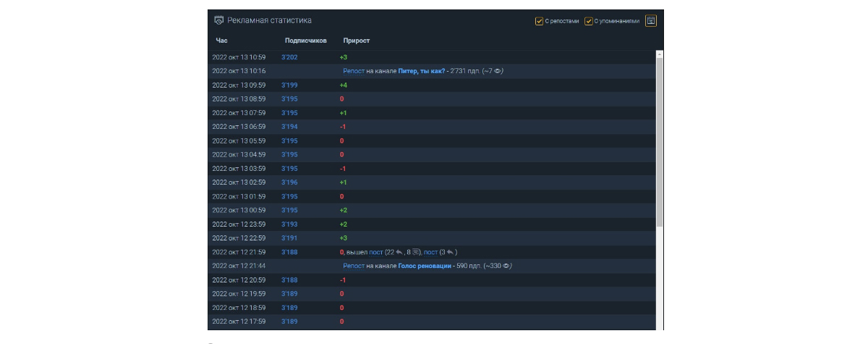The image size is (868, 344).
Task: Click the Рекламная статистика panel icon
Action: click(219, 21)
